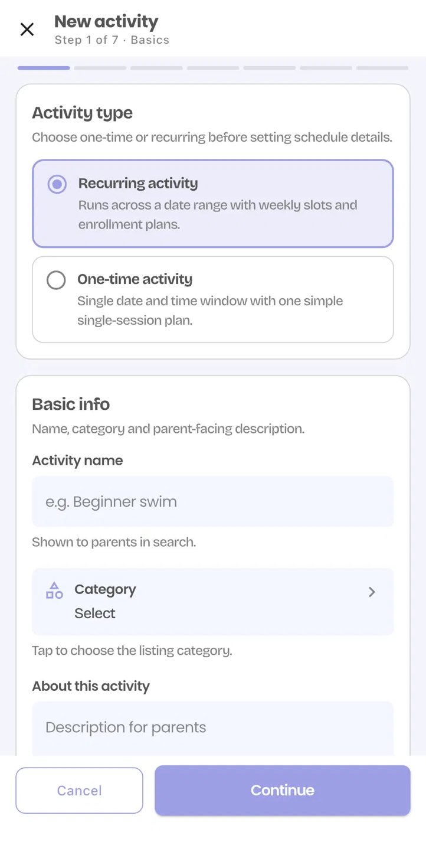
Task: Expand the Category chevron arrow
Action: click(372, 592)
